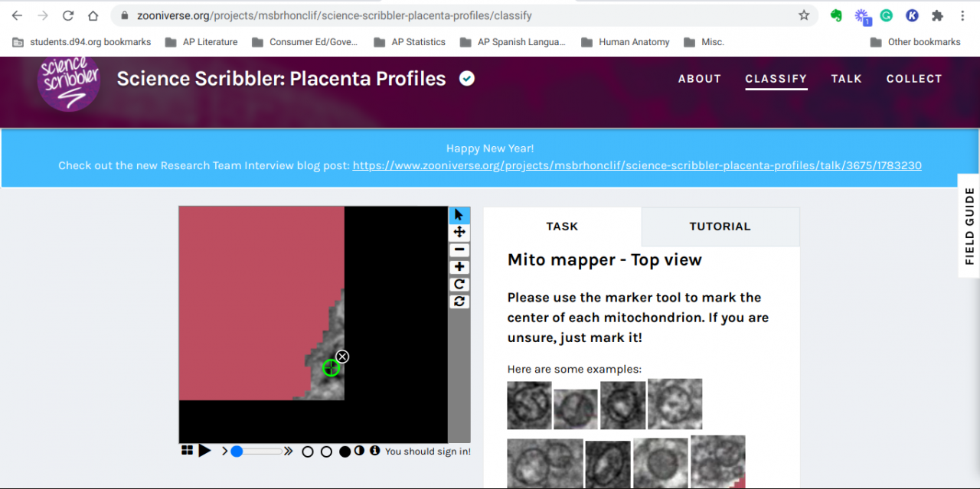This screenshot has width=980, height=489.
Task: Open the COLLECT page
Action: point(914,79)
